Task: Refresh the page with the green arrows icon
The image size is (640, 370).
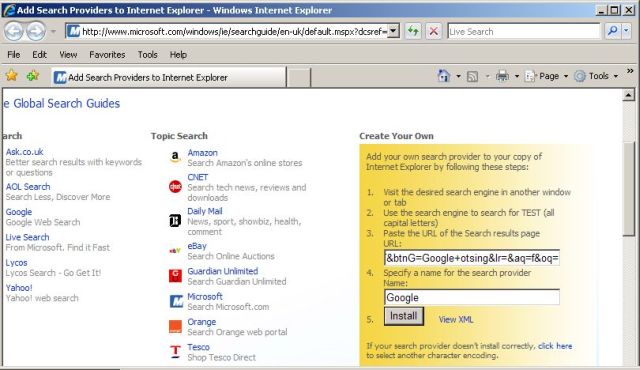Action: pos(413,31)
